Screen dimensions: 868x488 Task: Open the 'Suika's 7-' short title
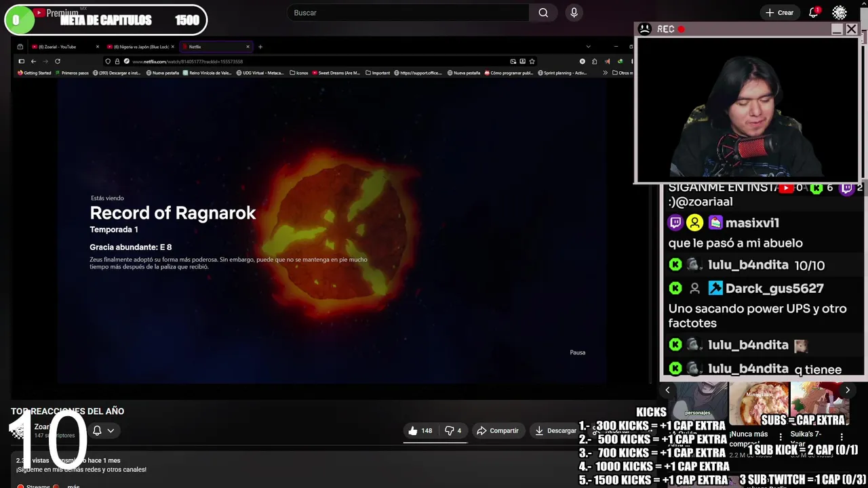pyautogui.click(x=806, y=439)
